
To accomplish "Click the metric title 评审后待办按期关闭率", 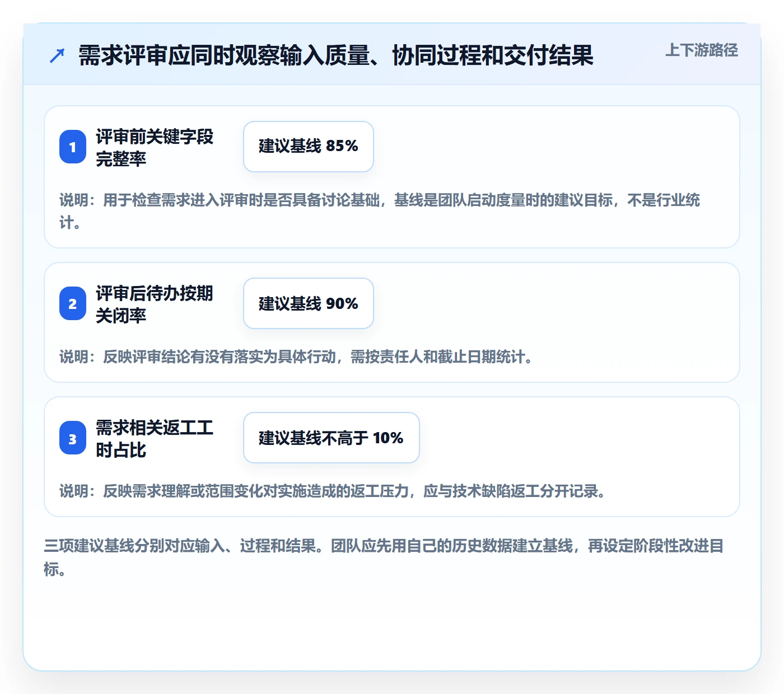I will [155, 304].
